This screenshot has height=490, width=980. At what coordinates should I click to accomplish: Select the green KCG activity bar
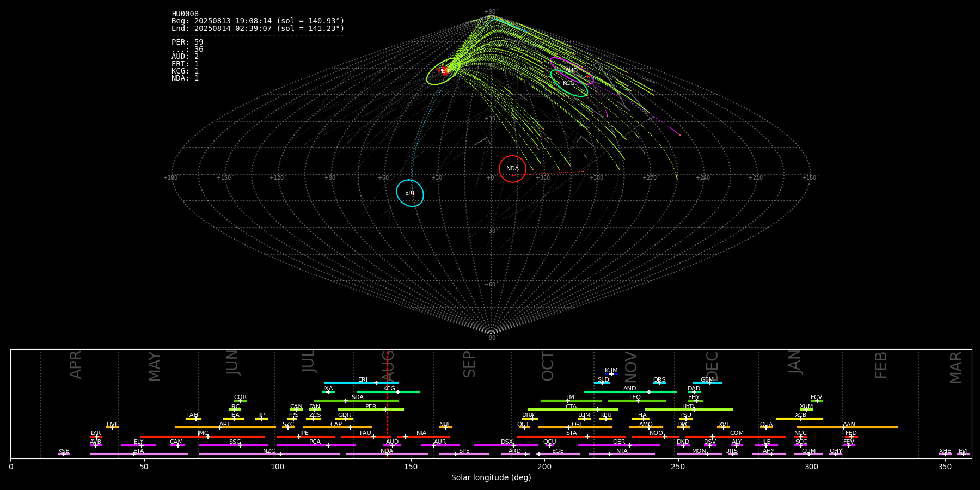coord(388,391)
